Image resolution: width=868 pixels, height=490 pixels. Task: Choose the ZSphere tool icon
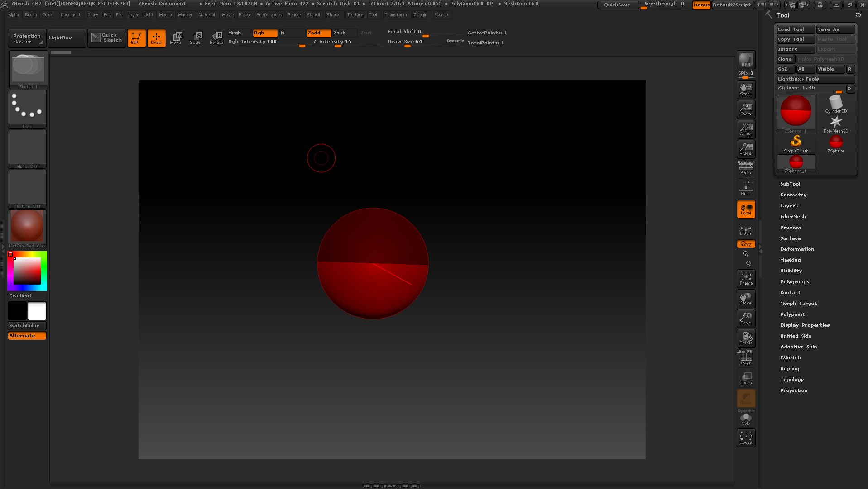836,144
